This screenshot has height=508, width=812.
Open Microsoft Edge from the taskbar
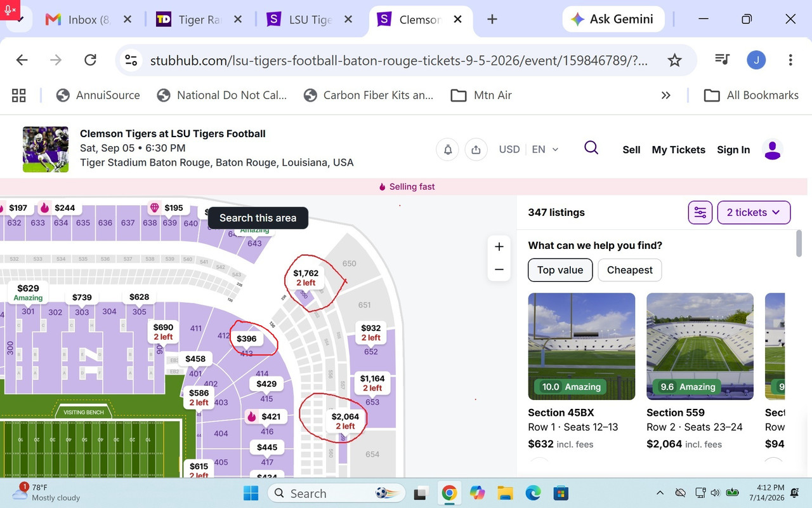(x=533, y=493)
